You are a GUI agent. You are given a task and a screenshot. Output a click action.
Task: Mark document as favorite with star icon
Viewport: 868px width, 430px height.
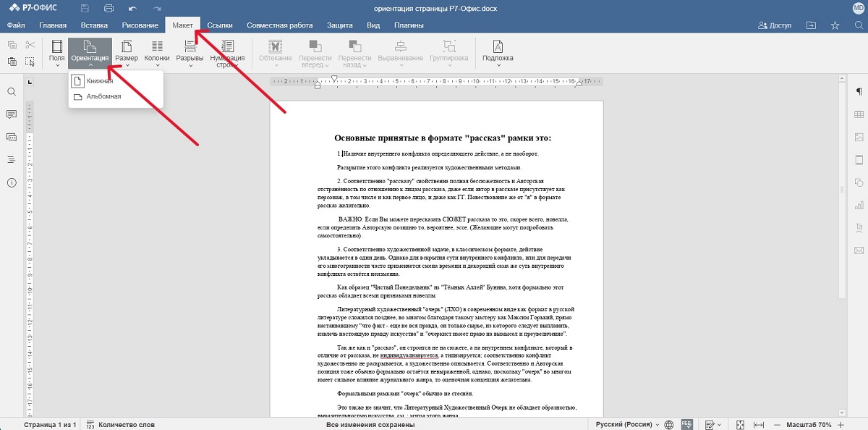tap(835, 25)
